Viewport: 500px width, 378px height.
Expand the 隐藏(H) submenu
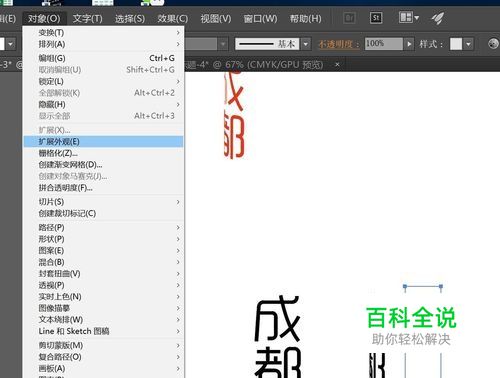point(103,104)
